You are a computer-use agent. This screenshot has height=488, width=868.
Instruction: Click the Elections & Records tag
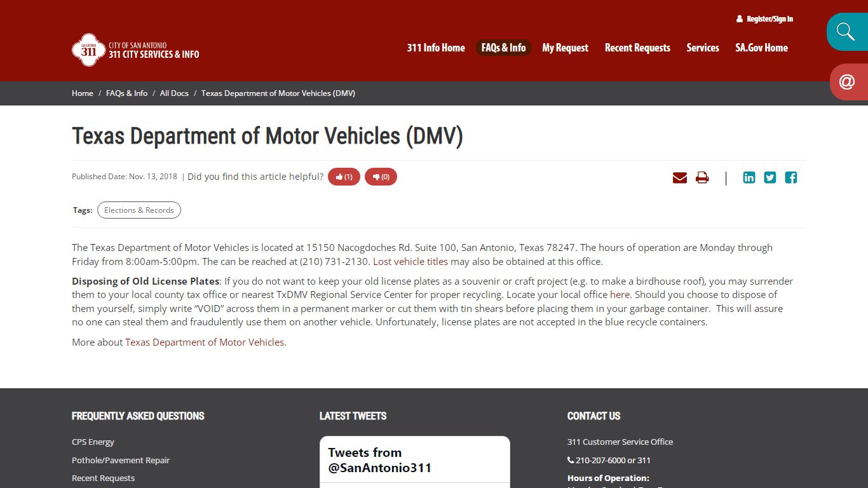pyautogui.click(x=139, y=210)
